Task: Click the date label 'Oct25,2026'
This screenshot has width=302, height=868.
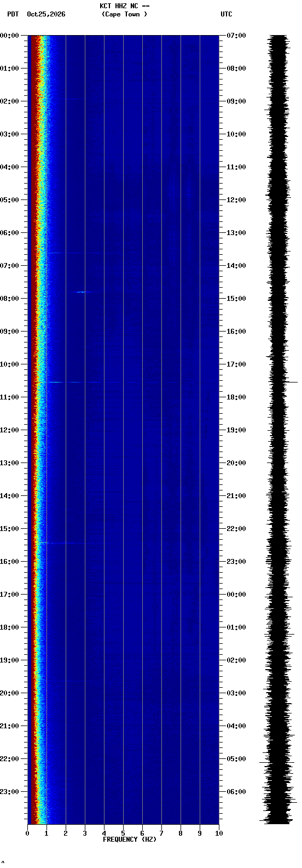Action: [46, 14]
